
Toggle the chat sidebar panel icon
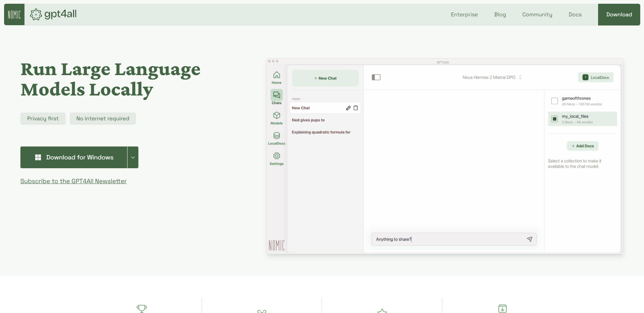(376, 77)
